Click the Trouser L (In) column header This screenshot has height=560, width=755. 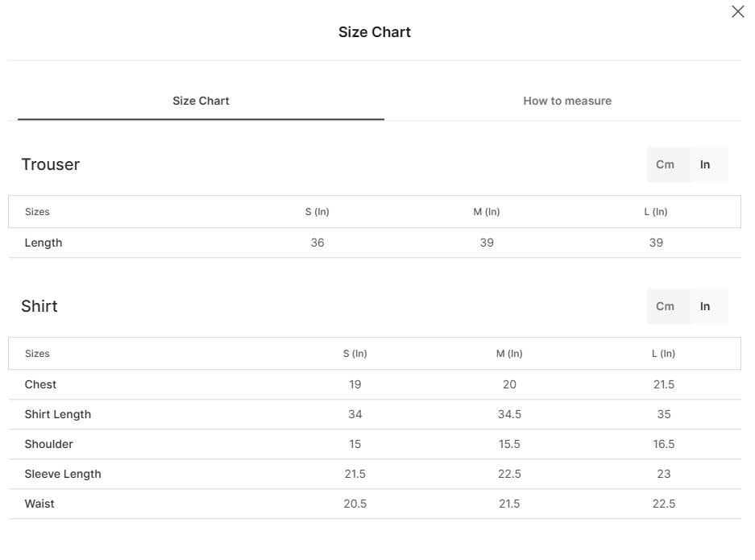656,212
